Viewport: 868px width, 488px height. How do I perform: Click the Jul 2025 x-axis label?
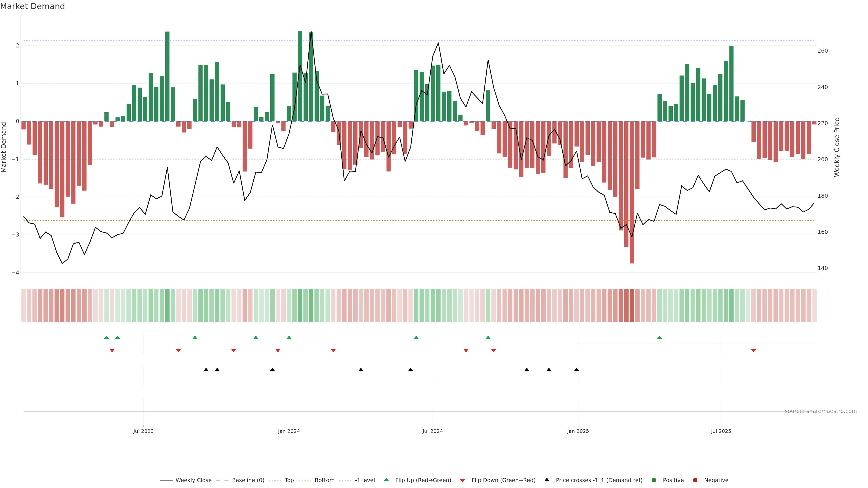pos(721,431)
